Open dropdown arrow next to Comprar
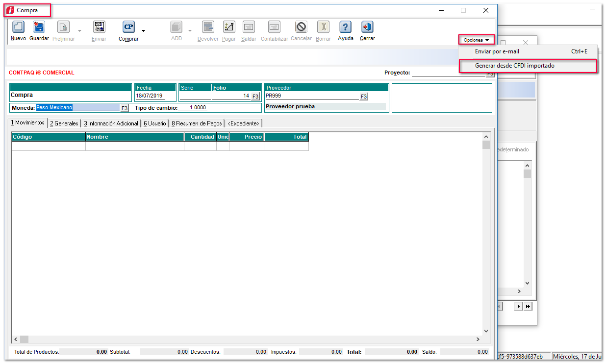 (143, 30)
